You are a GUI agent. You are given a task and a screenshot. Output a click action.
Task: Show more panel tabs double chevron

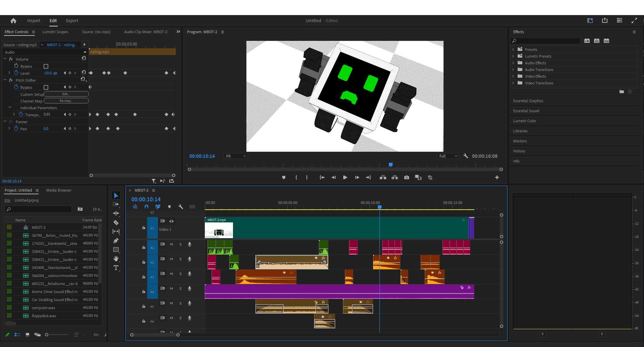click(x=178, y=32)
